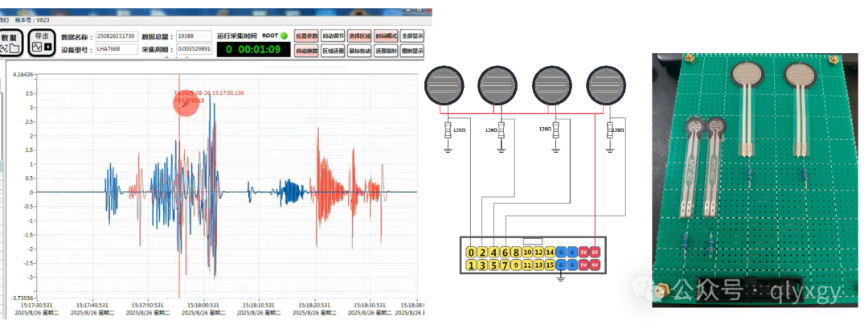Image resolution: width=868 pixels, height=325 pixels.
Task: Toggle the 时间模式 button
Action: (386, 36)
